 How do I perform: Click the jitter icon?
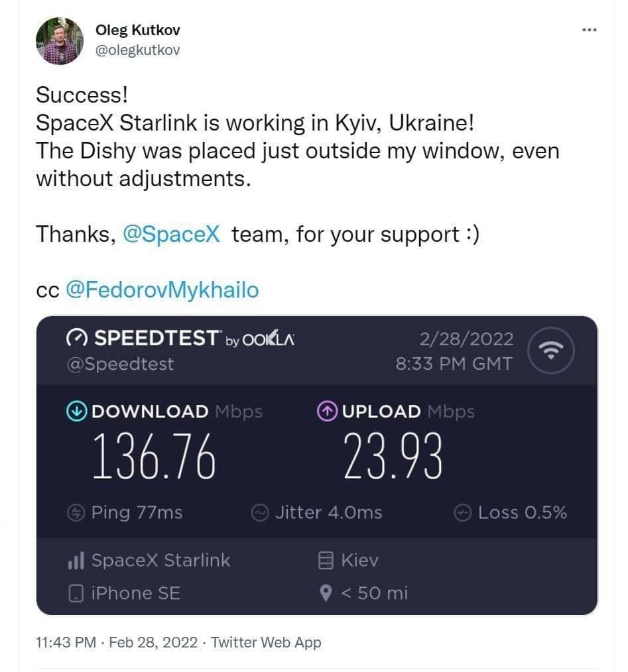pyautogui.click(x=261, y=512)
